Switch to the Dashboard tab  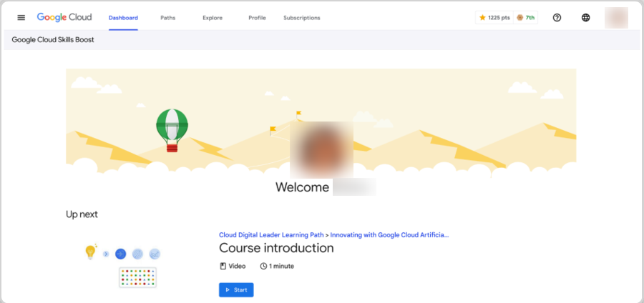[x=123, y=18]
